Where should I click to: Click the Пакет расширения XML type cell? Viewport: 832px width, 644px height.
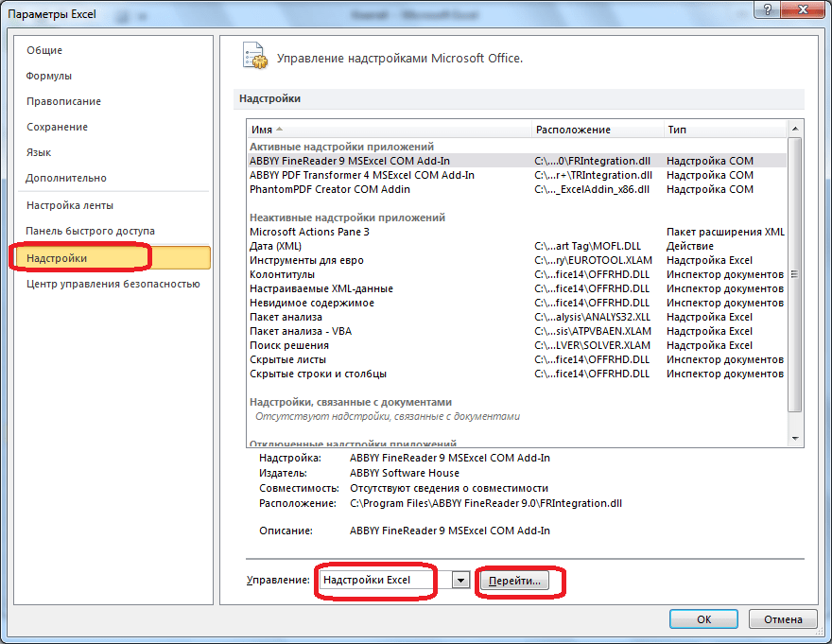(725, 232)
